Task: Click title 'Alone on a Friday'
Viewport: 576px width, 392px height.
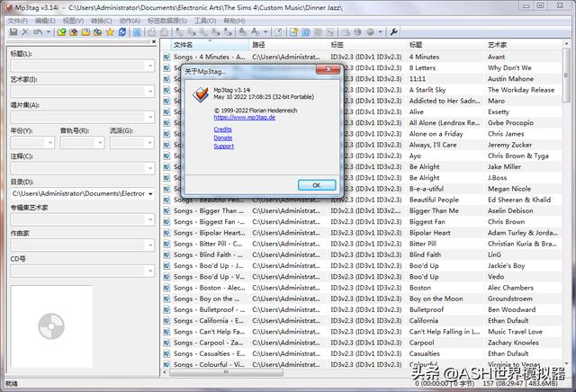Action: pyautogui.click(x=436, y=134)
